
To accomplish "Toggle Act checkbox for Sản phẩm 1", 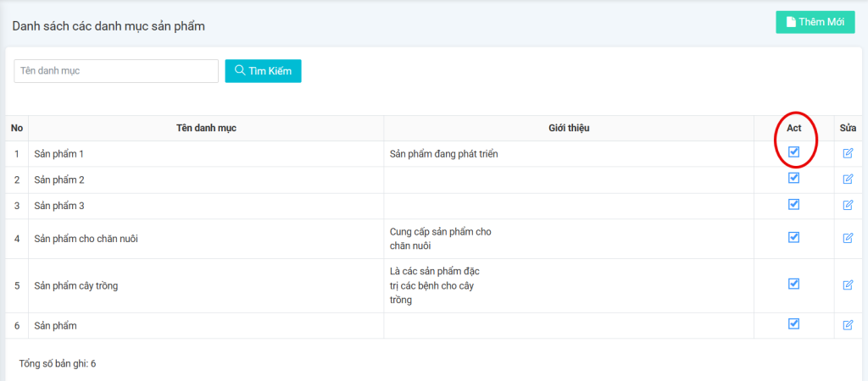I will coord(794,152).
